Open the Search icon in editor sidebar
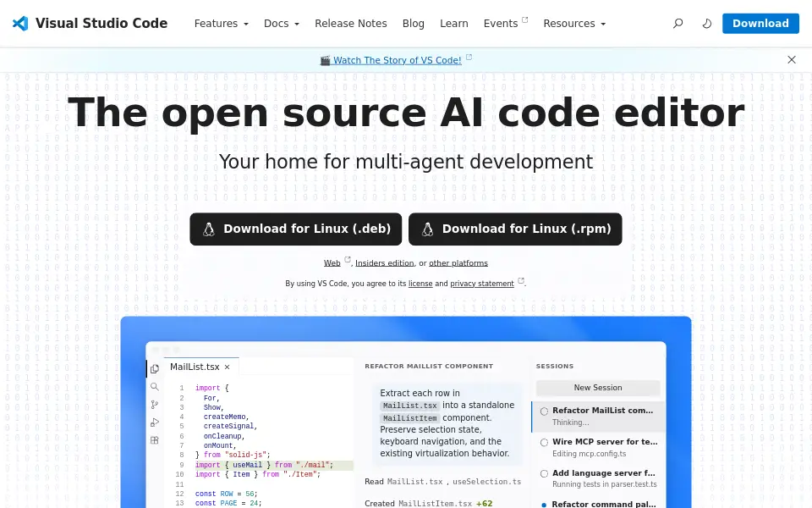Image resolution: width=812 pixels, height=508 pixels. click(154, 387)
